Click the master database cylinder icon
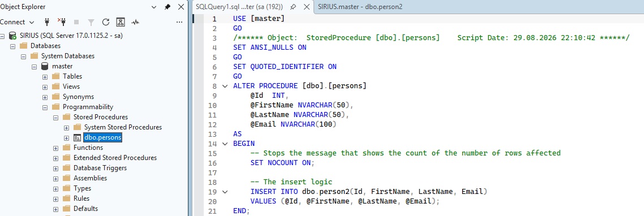Screen dimensions: 644x216 (45, 66)
